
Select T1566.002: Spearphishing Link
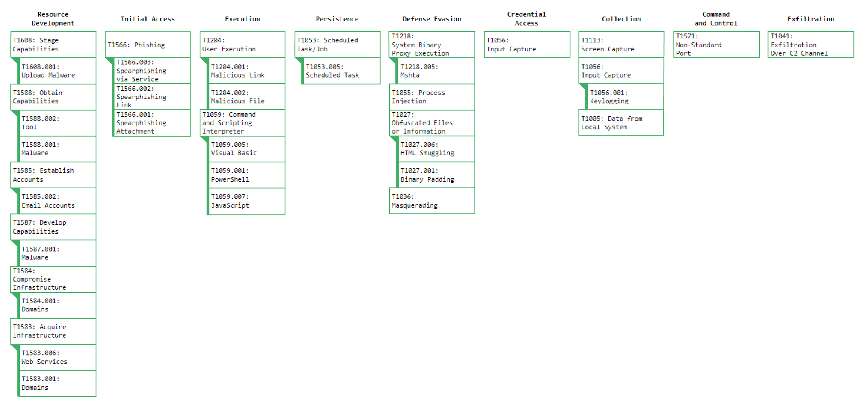tap(151, 97)
